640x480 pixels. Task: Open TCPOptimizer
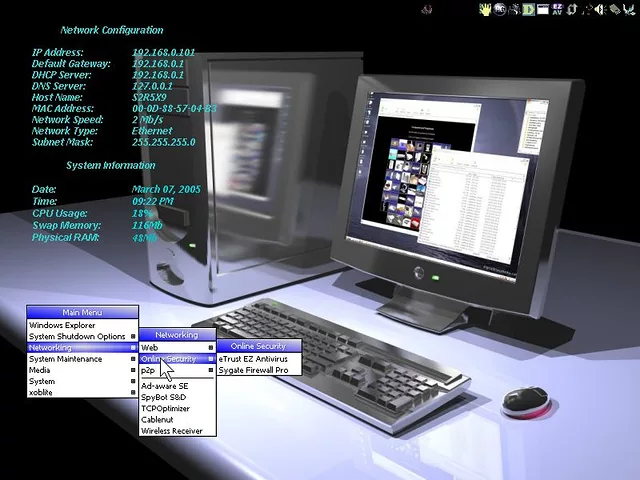click(165, 408)
